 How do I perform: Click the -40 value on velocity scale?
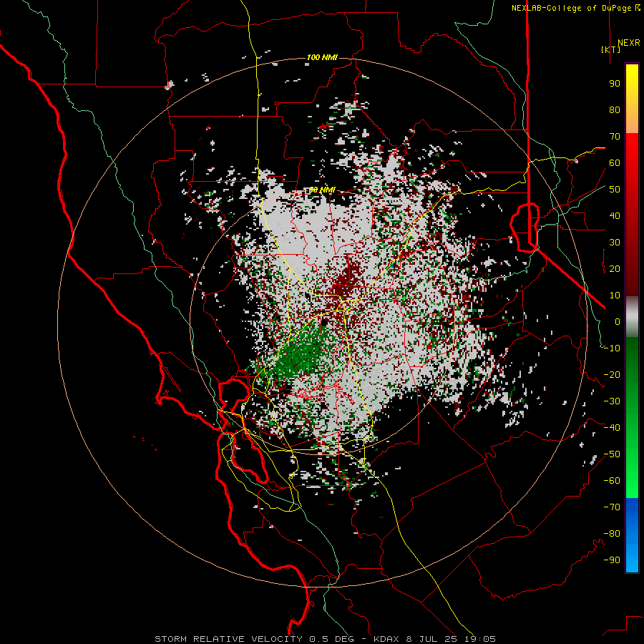coord(612,428)
